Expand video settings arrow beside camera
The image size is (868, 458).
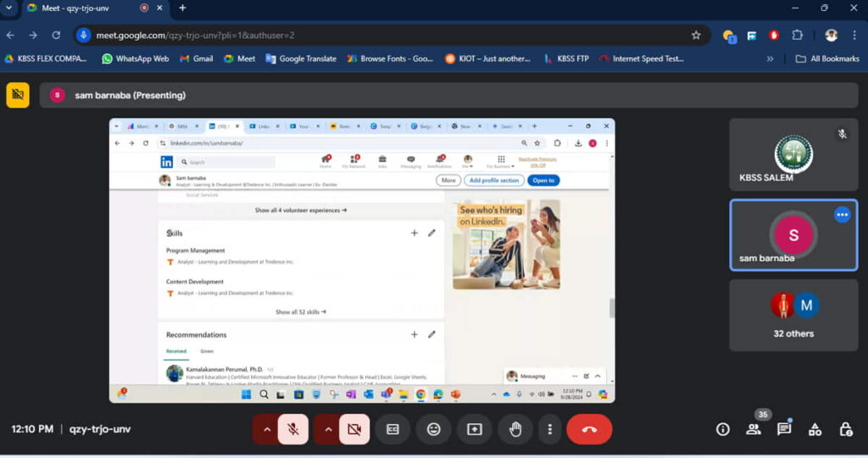tap(328, 429)
